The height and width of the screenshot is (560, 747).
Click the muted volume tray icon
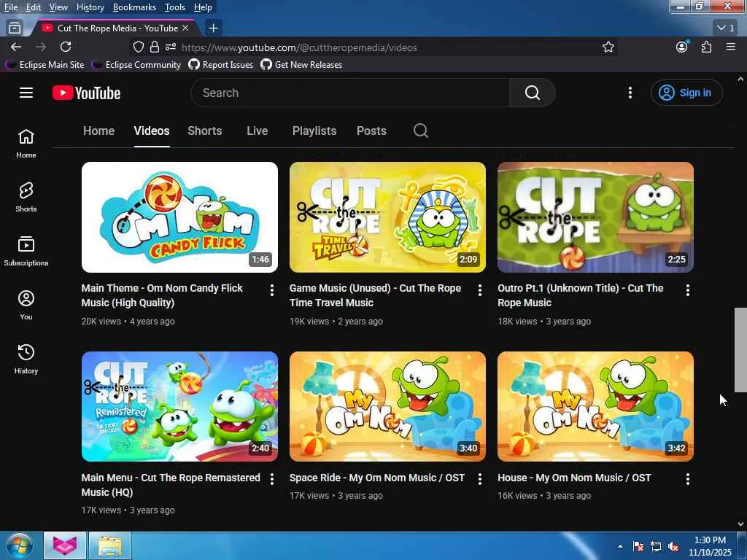tap(673, 547)
